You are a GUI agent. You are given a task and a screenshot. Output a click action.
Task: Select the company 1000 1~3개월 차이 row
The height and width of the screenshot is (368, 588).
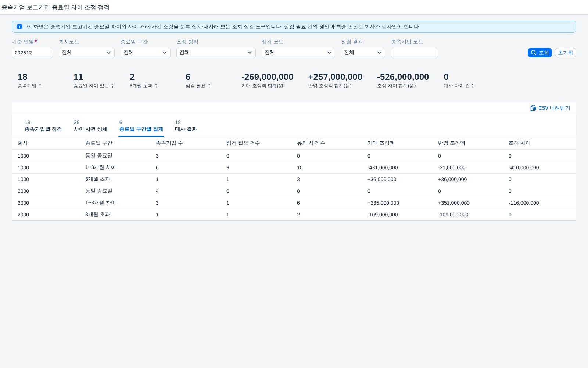coord(294,167)
